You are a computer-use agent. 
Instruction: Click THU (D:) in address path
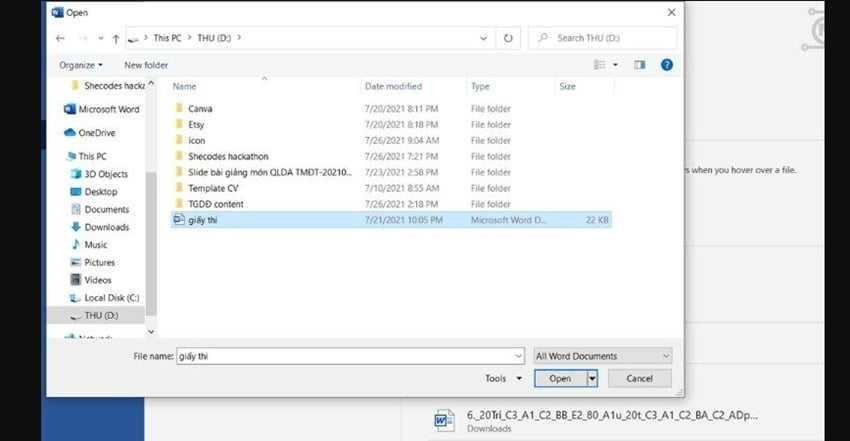click(x=214, y=38)
